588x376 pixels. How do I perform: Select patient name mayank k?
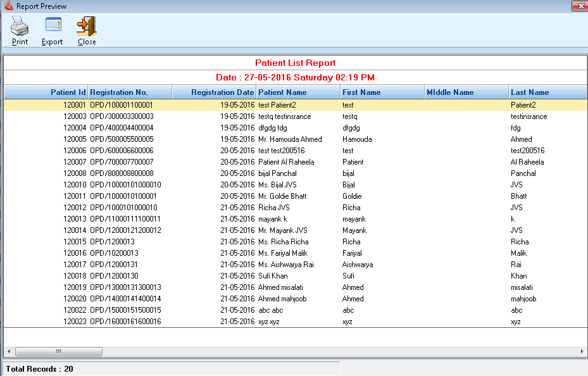(x=273, y=219)
